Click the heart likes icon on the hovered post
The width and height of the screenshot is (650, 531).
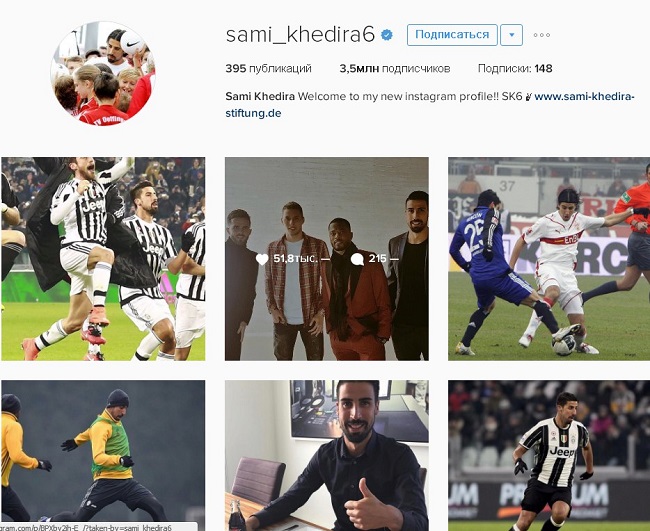[262, 259]
